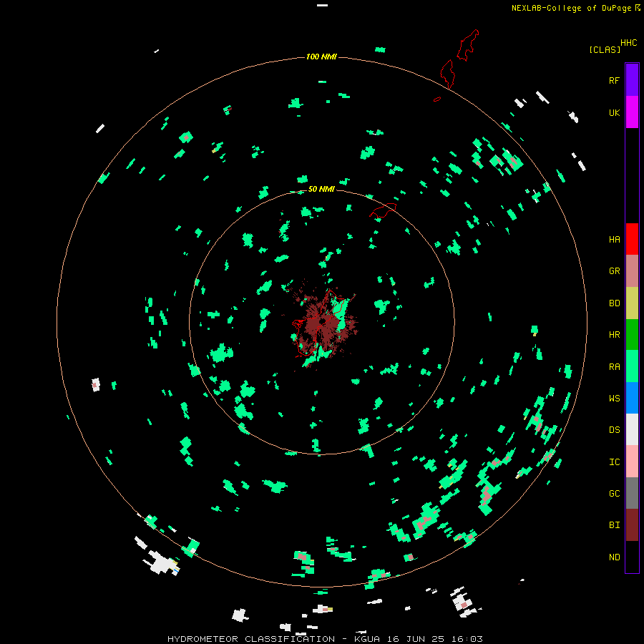The image size is (644, 644).
Task: Select the BD yellow legend block
Action: click(632, 303)
